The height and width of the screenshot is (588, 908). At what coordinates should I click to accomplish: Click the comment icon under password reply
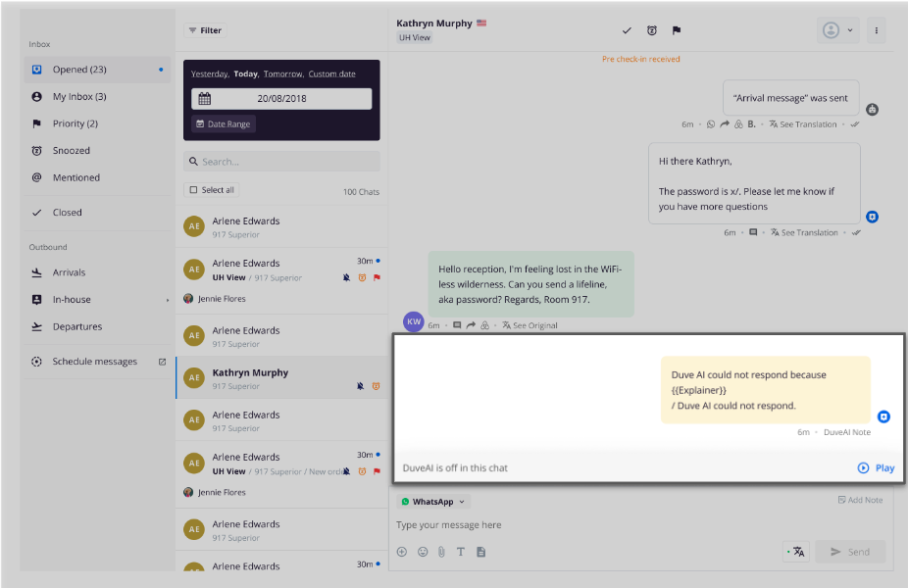point(753,232)
